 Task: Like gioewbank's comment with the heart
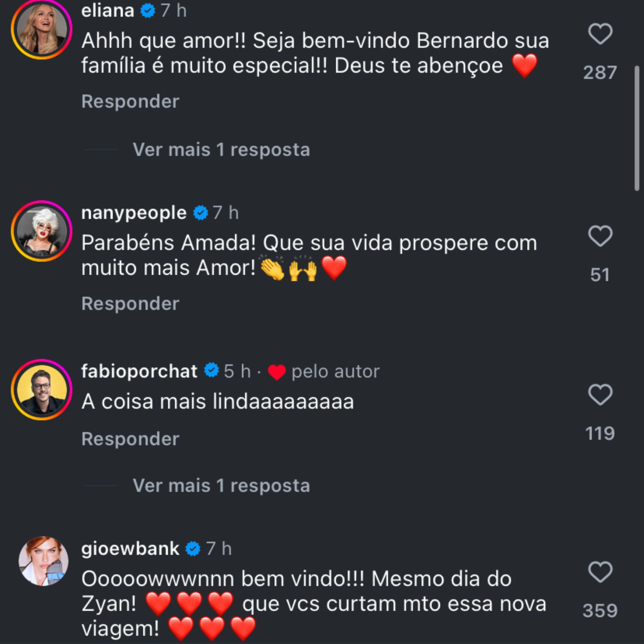click(x=600, y=572)
